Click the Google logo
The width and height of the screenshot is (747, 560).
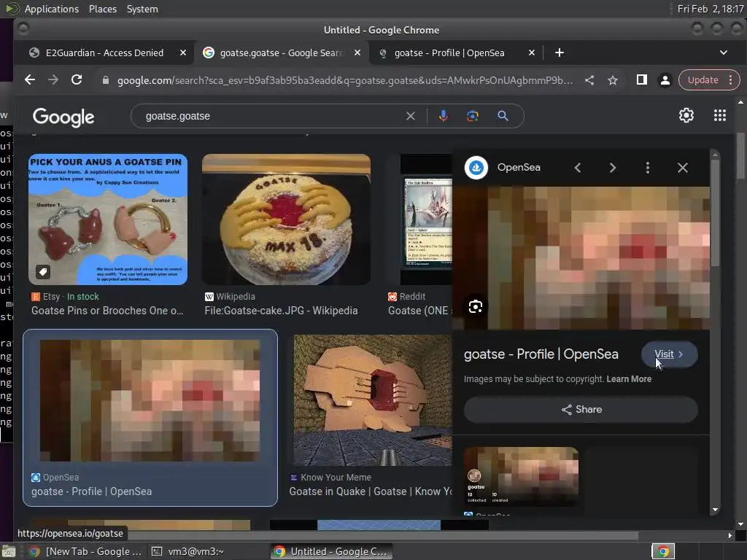coord(63,117)
